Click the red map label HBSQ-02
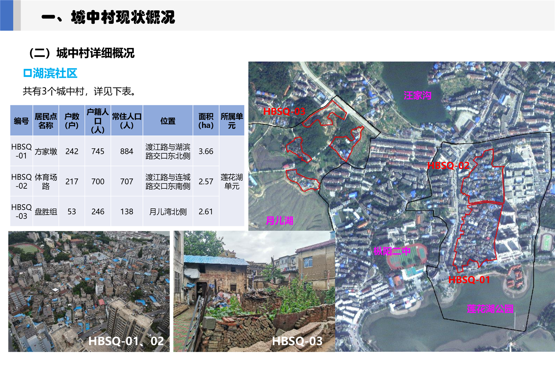Image resolution: width=555 pixels, height=392 pixels. (448, 165)
